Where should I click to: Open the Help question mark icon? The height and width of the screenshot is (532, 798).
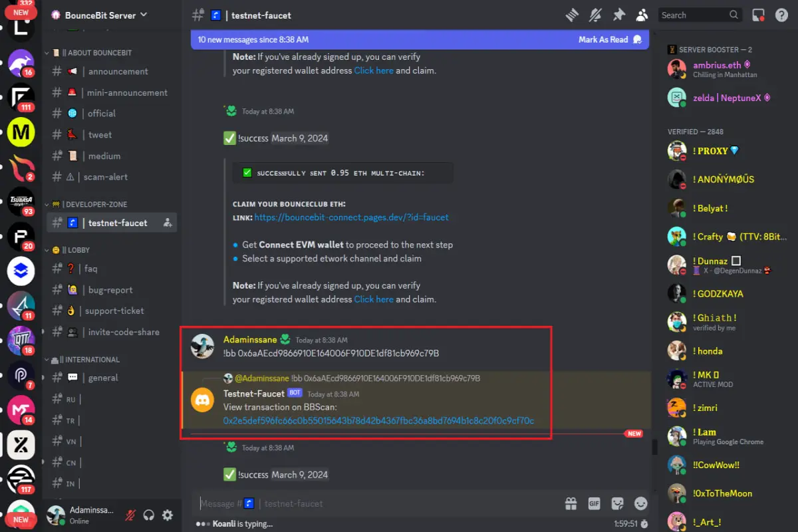coord(781,15)
